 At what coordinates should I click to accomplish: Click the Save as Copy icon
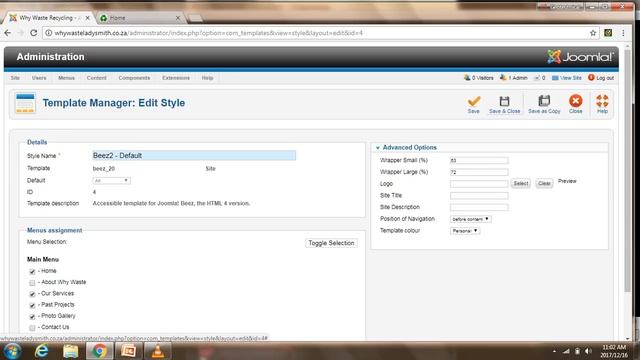pyautogui.click(x=544, y=100)
